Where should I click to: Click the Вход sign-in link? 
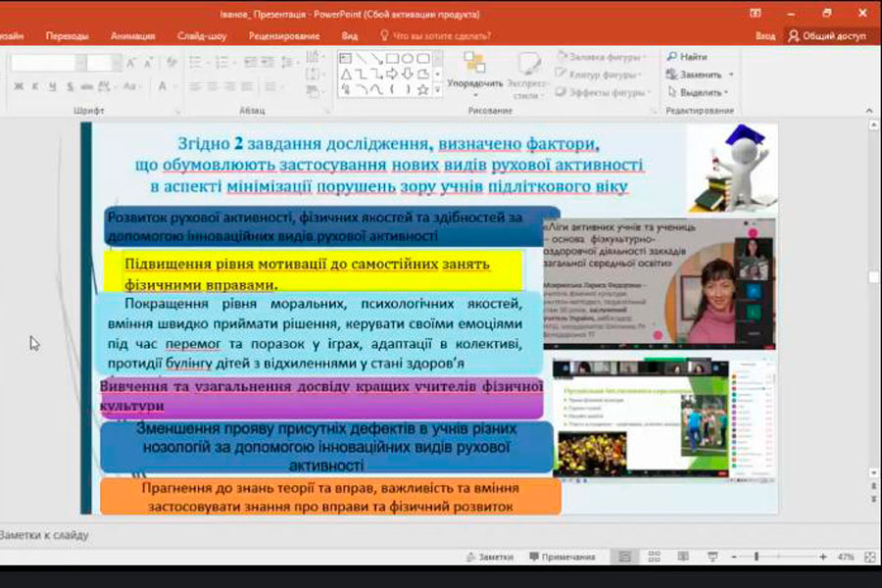tap(765, 36)
